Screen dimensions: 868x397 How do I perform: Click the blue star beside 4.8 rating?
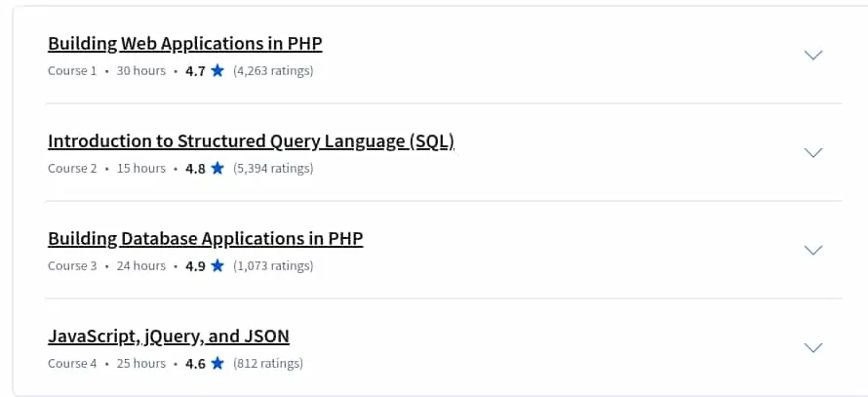pos(217,168)
